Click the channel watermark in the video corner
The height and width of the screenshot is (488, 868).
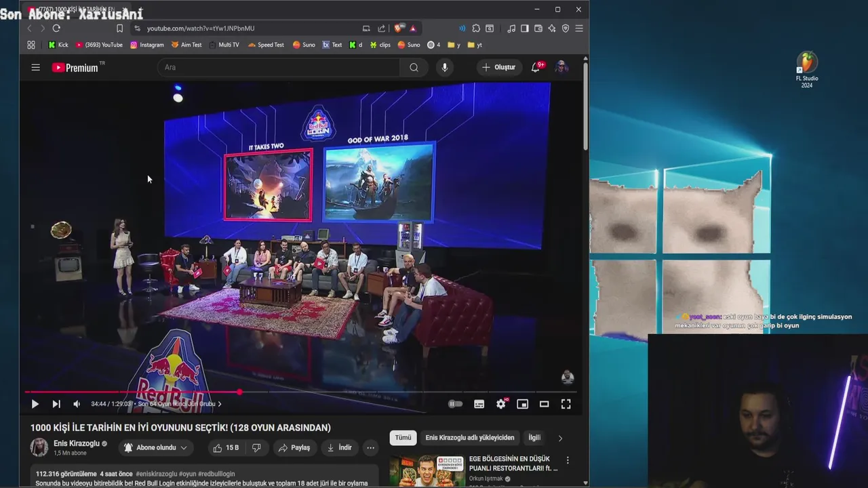(x=568, y=377)
